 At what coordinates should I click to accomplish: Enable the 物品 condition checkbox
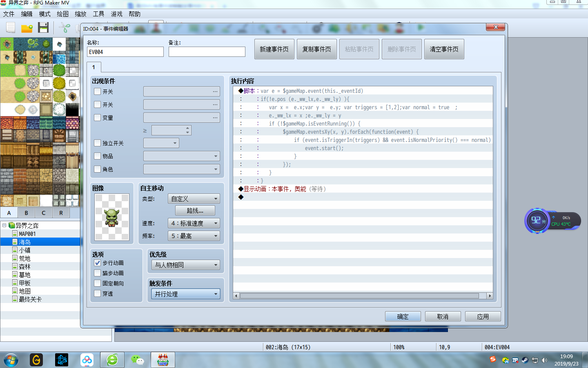[x=97, y=156]
